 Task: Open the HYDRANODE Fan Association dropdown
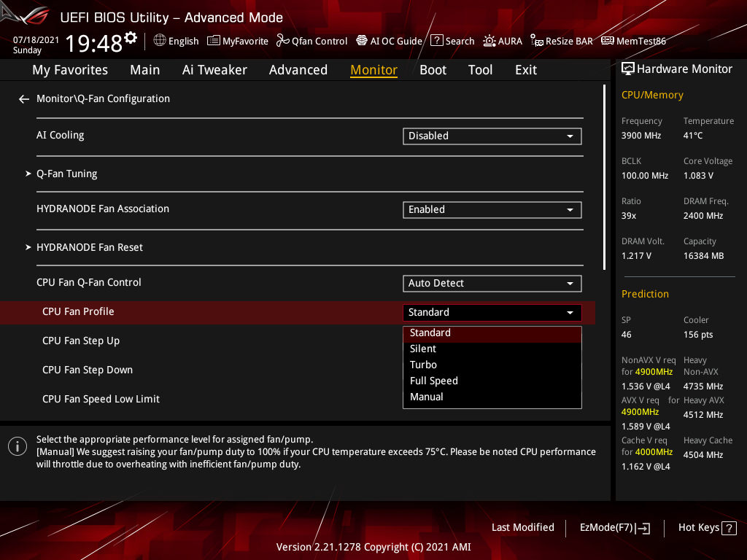click(492, 209)
